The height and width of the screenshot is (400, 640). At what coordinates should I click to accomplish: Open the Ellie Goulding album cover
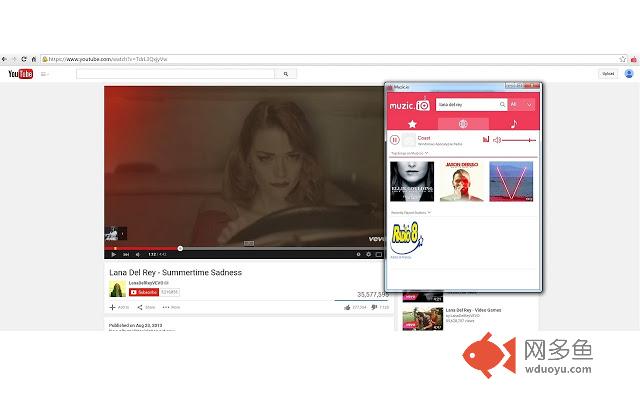tap(412, 181)
